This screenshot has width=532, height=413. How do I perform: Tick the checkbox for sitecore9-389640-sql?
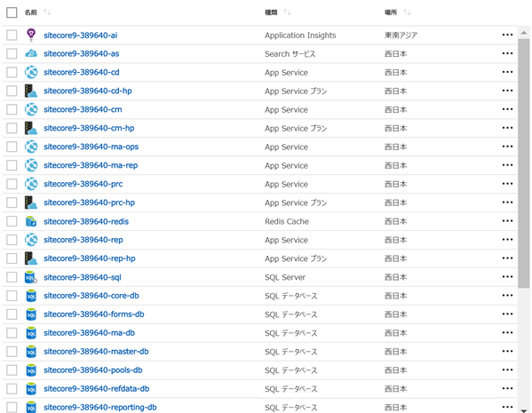tap(12, 277)
